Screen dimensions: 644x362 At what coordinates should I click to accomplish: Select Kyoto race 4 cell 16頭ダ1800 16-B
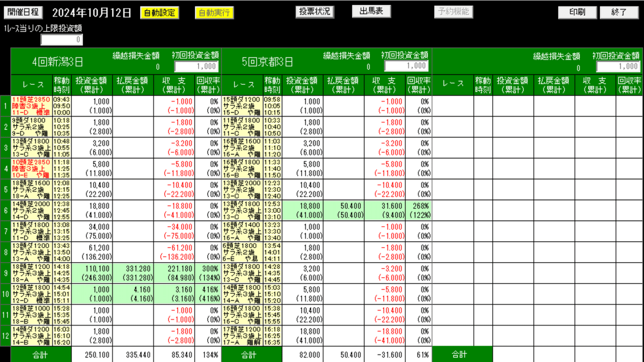[242, 168]
